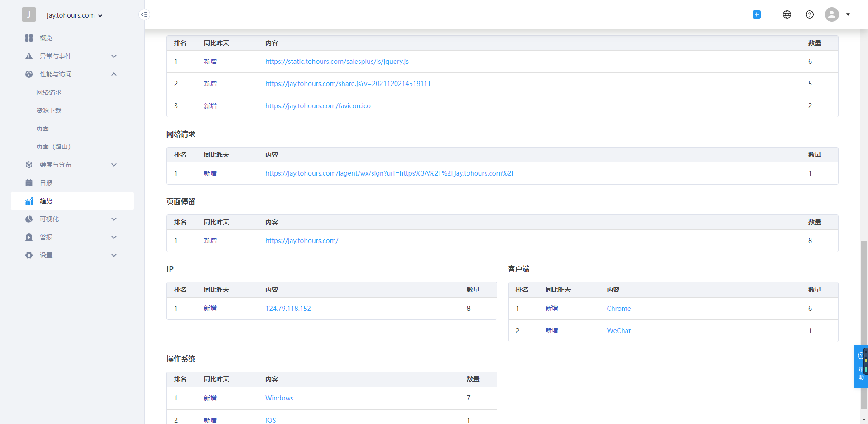Screen dimensions: 868x424
Task: Click the 概览 dashboard grid icon
Action: (x=29, y=38)
